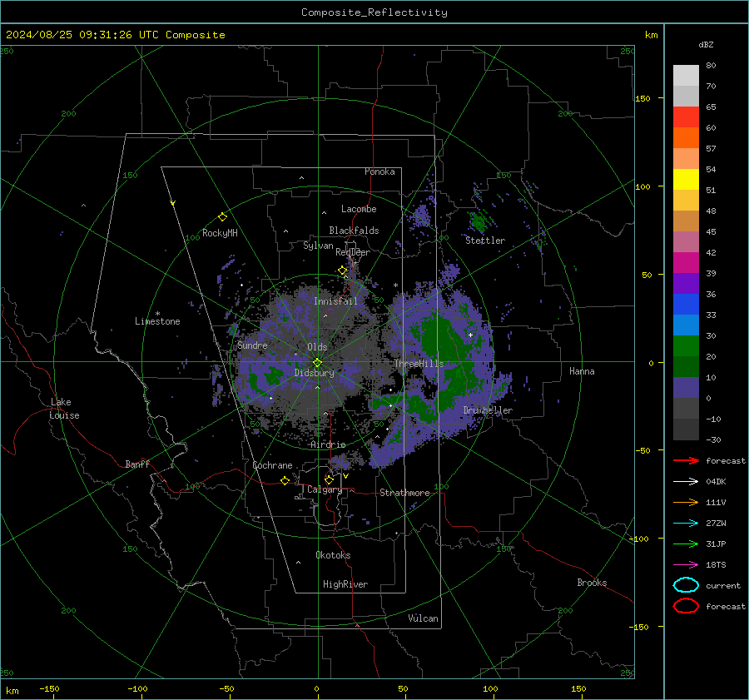The width and height of the screenshot is (749, 700).
Task: Select the Banff label
Action: click(137, 464)
